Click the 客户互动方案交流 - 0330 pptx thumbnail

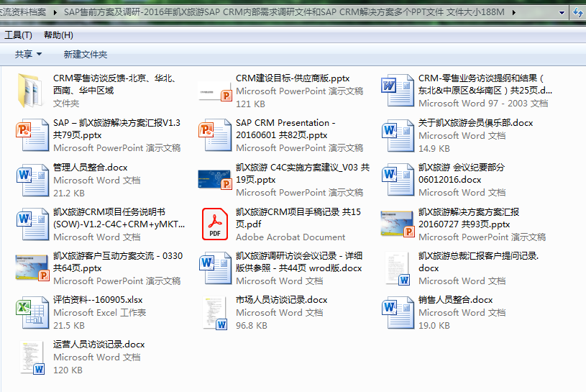[x=32, y=268]
